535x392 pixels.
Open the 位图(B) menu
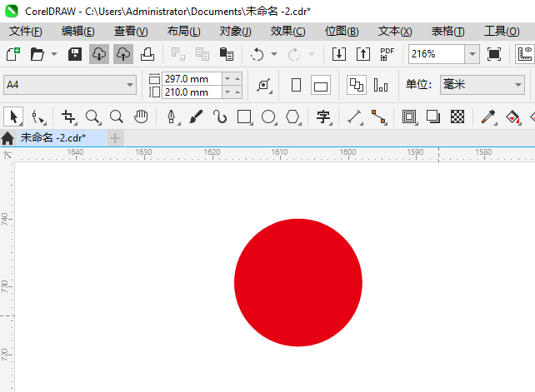(342, 32)
